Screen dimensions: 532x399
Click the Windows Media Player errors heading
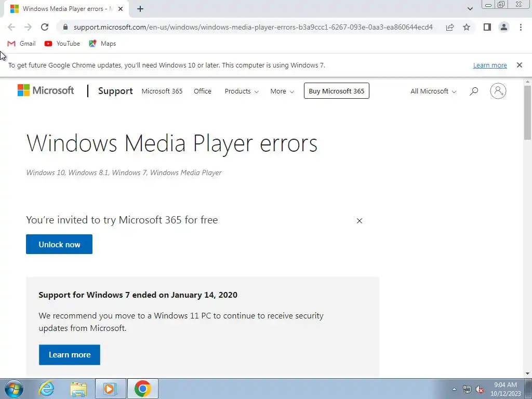coord(172,143)
